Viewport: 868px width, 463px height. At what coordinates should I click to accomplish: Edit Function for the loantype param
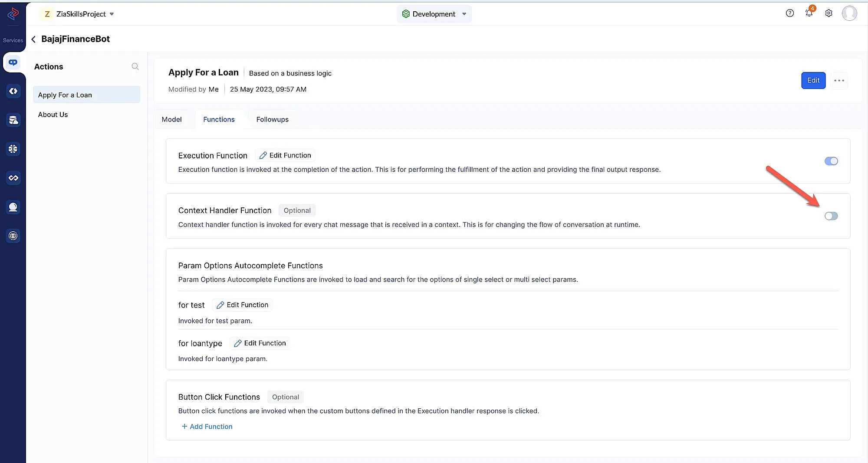click(x=260, y=343)
